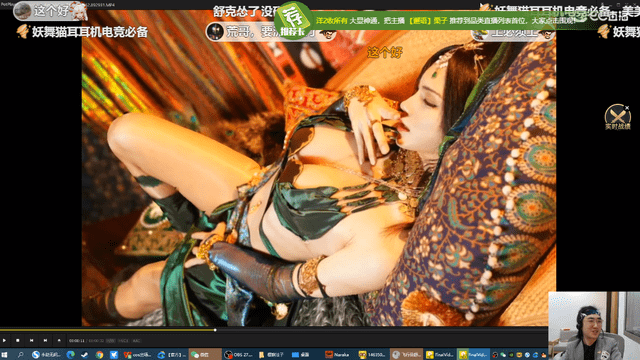Open the blue bird app on taskbar
The height and width of the screenshot is (360, 640).
point(113,355)
